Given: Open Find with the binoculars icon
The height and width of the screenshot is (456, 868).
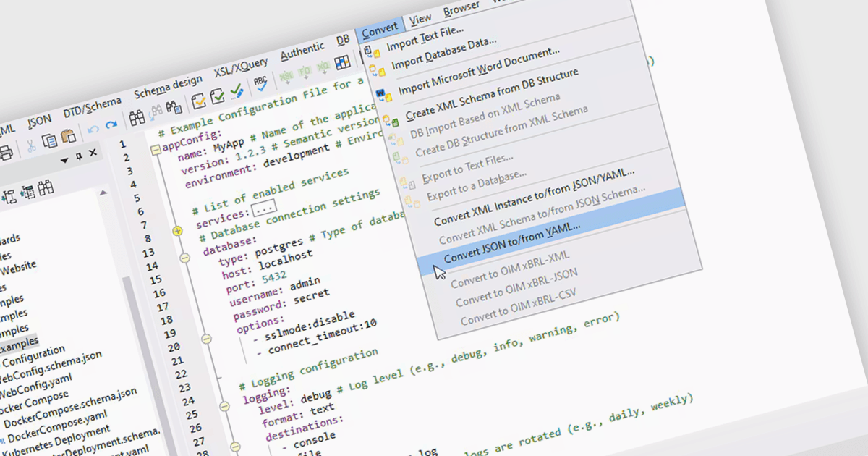Looking at the screenshot, I should pos(137,119).
